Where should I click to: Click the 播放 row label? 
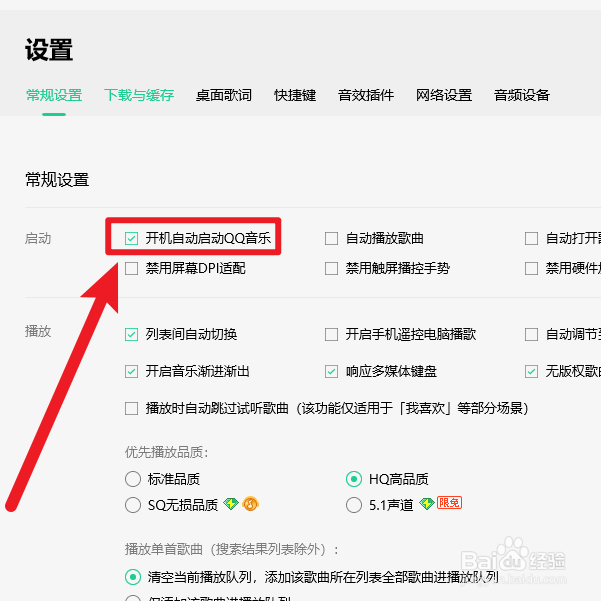click(x=38, y=331)
